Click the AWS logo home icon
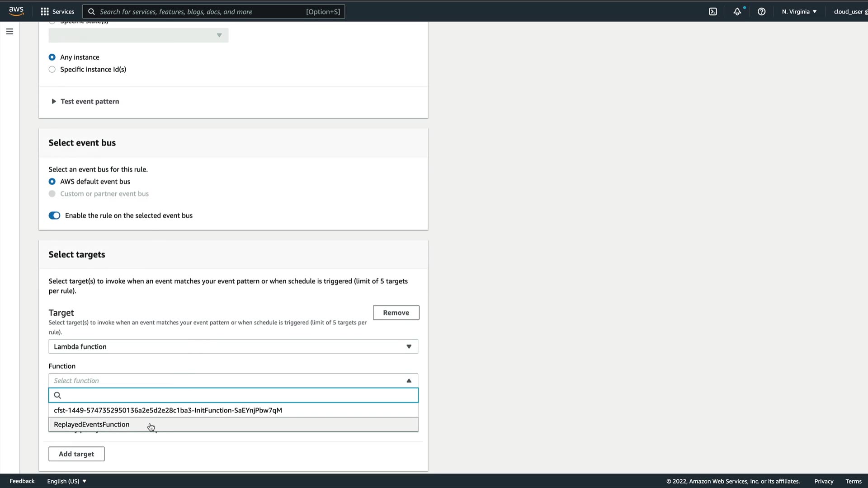Image resolution: width=868 pixels, height=488 pixels. coord(16,11)
